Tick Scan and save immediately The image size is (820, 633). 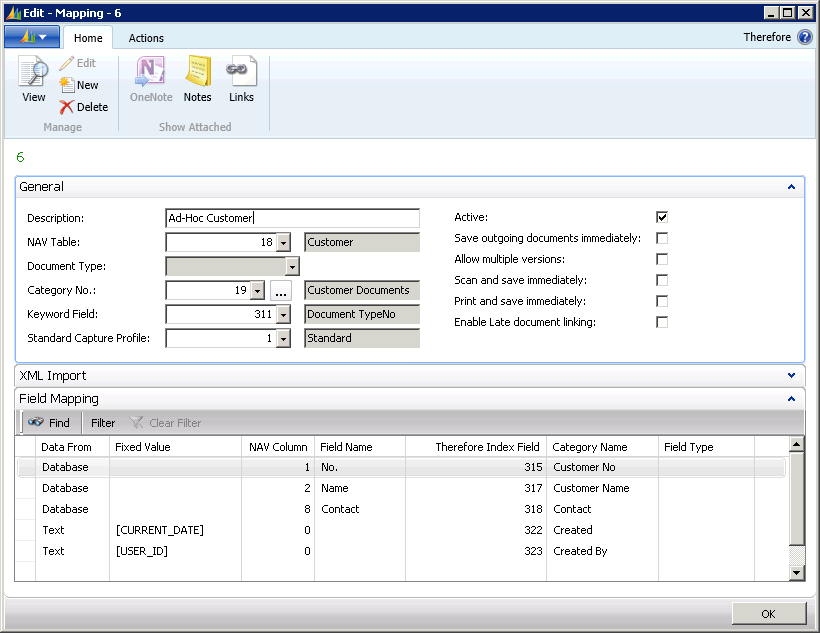[661, 280]
